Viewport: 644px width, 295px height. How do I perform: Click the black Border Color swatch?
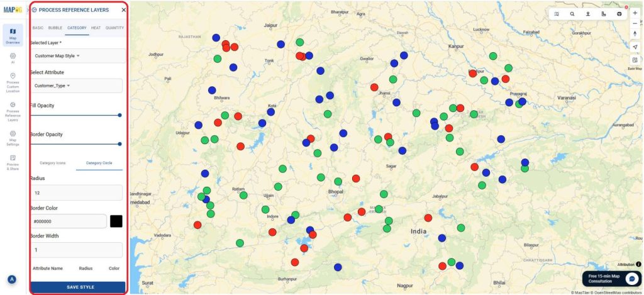(116, 221)
